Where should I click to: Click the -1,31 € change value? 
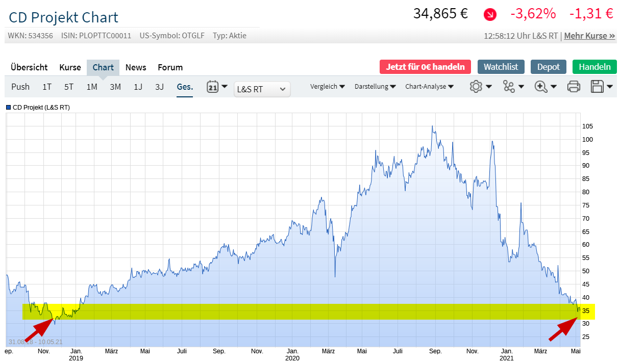(x=591, y=14)
